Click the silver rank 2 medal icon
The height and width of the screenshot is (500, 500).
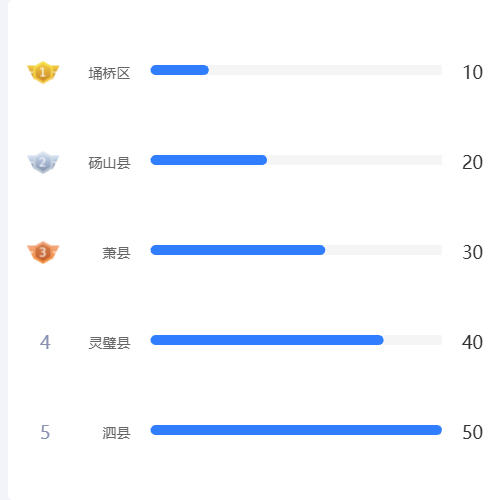point(43,162)
